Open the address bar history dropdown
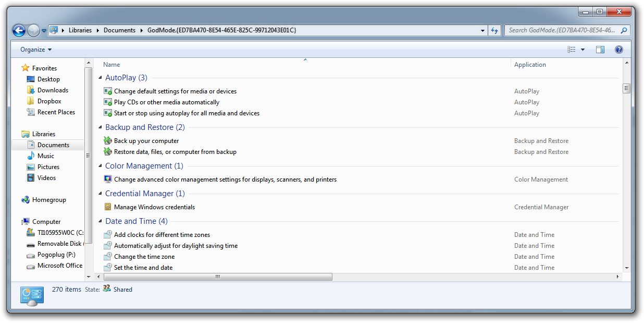Viewport: 644px width, 323px height. (482, 30)
